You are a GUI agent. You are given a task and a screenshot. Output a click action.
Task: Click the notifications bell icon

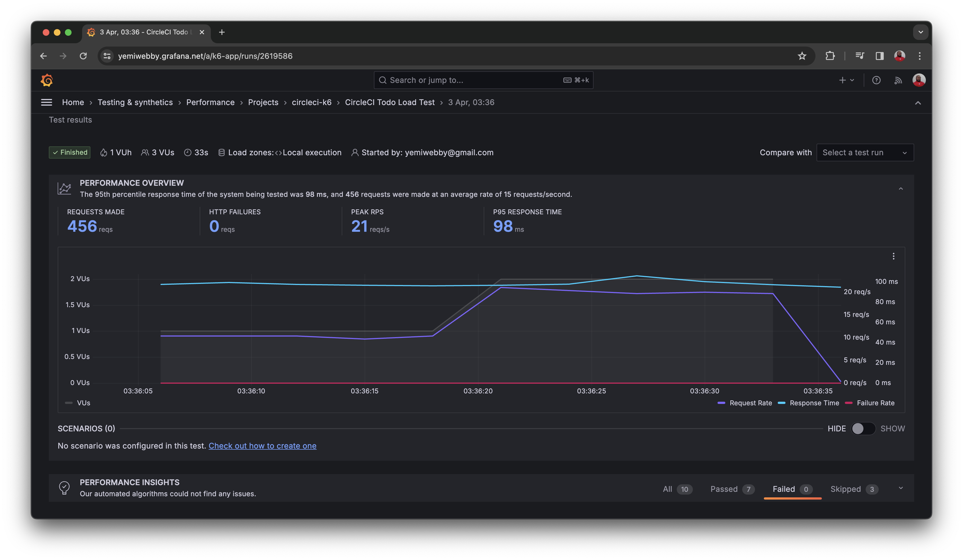pyautogui.click(x=898, y=80)
